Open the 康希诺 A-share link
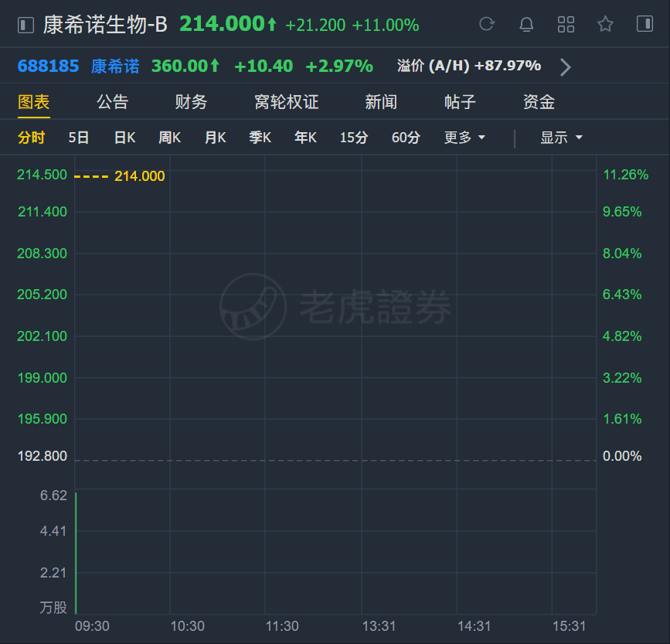 (115, 66)
